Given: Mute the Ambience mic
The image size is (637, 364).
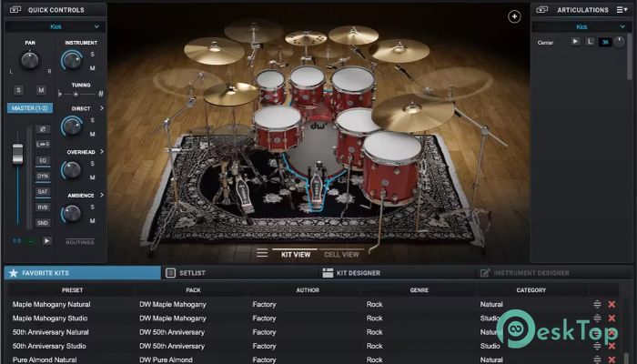Looking at the screenshot, I should [93, 220].
